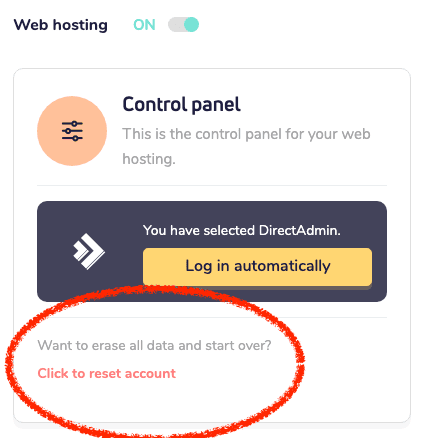
Task: Click the word 'hosting.' in the description
Action: click(149, 159)
